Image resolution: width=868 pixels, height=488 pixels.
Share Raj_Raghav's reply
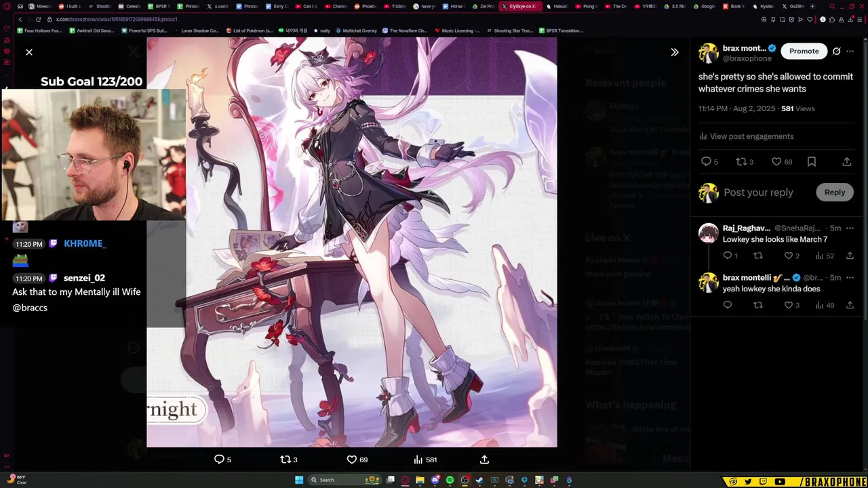pos(850,256)
